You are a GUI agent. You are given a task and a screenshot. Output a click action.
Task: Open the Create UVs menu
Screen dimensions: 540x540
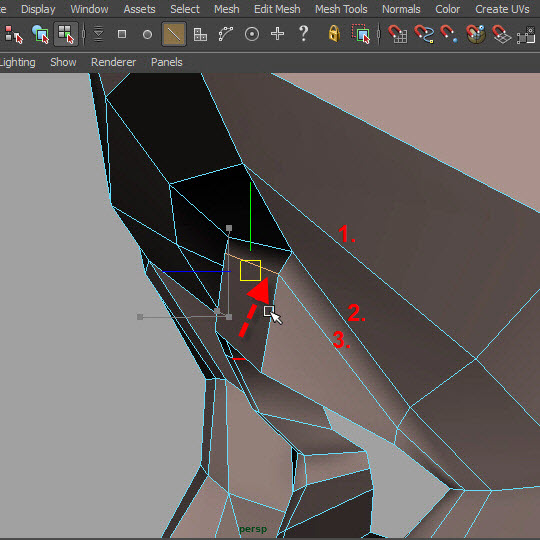pyautogui.click(x=502, y=9)
